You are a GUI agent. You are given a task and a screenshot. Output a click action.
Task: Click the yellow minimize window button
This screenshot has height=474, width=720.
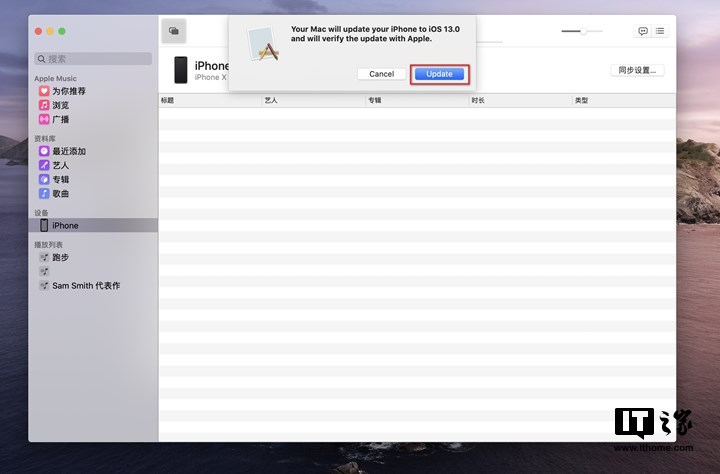50,31
